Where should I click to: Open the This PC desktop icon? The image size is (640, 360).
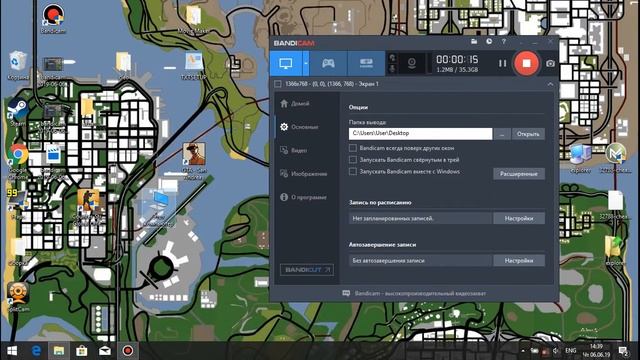[158, 208]
